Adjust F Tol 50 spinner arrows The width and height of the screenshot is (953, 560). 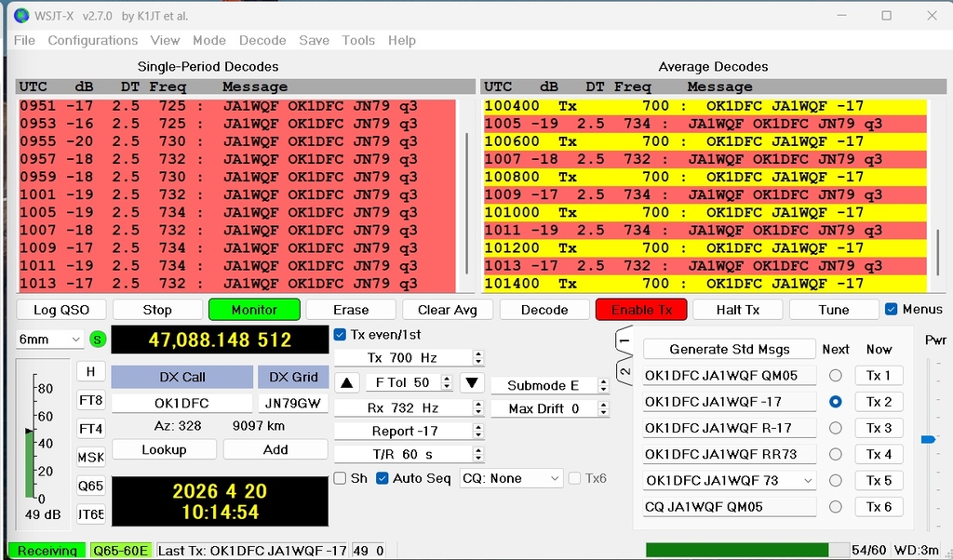tap(447, 382)
